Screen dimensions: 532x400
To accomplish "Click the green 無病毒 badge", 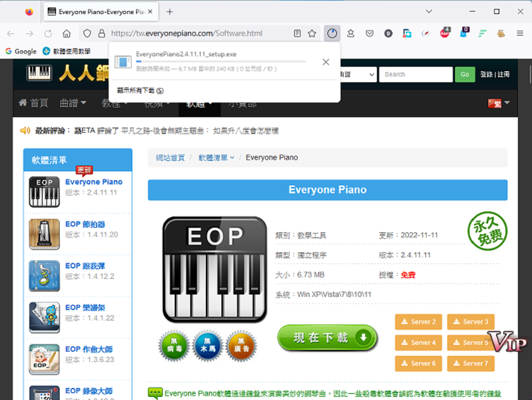I will pyautogui.click(x=174, y=346).
